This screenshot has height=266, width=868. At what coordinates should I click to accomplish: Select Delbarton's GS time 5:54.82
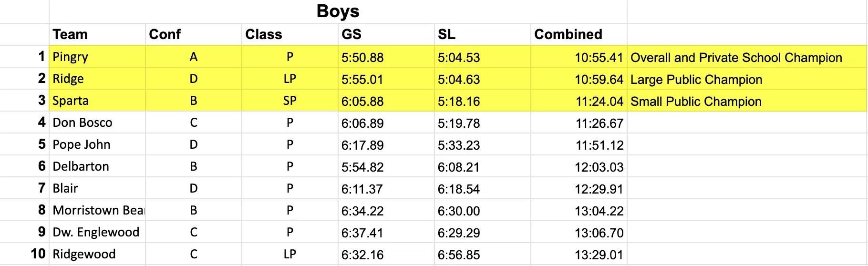(x=362, y=167)
